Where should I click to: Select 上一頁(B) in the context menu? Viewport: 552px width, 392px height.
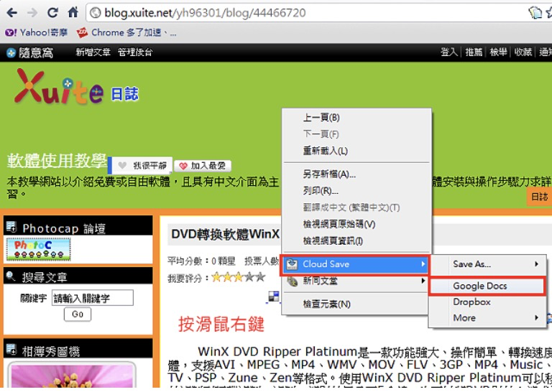(356, 118)
